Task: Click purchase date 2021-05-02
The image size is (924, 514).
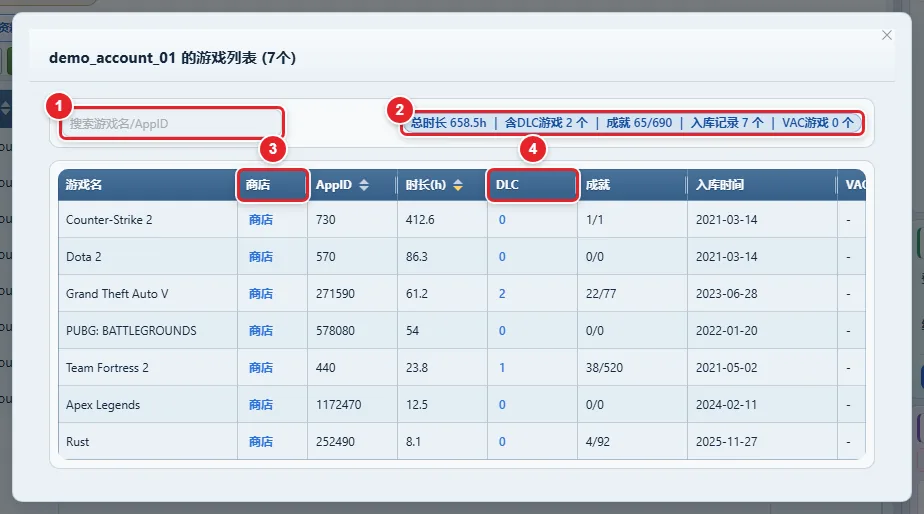Action: point(727,368)
